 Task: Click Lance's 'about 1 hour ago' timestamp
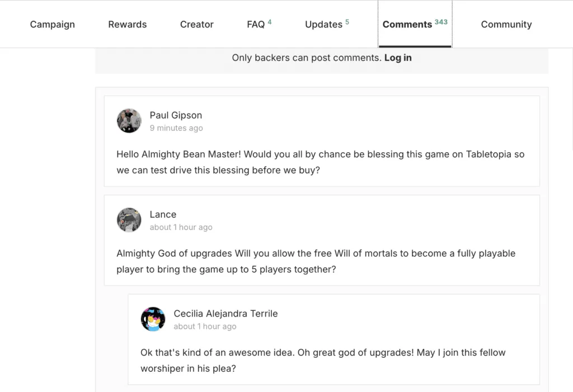[181, 227]
